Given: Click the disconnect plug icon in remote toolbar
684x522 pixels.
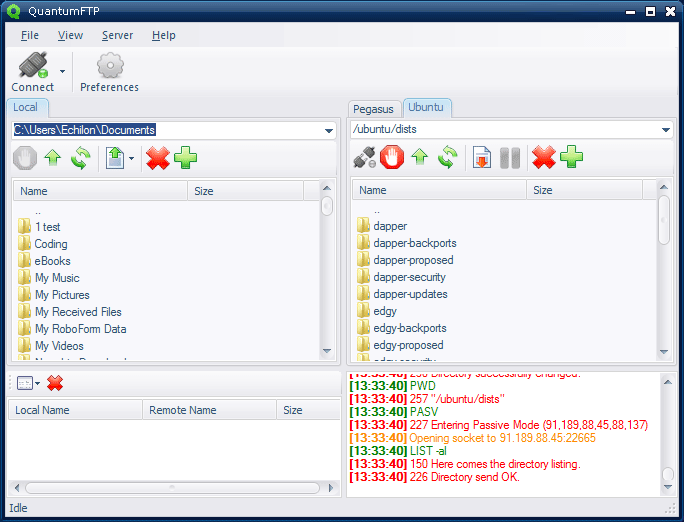Looking at the screenshot, I should click(364, 157).
